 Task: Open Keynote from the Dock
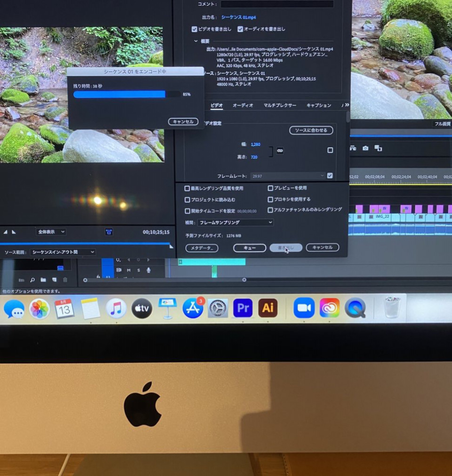[168, 308]
